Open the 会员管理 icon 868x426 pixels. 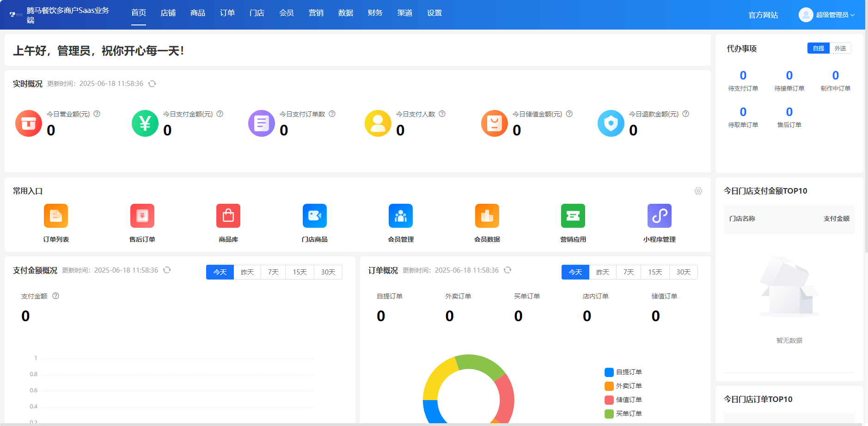[400, 216]
